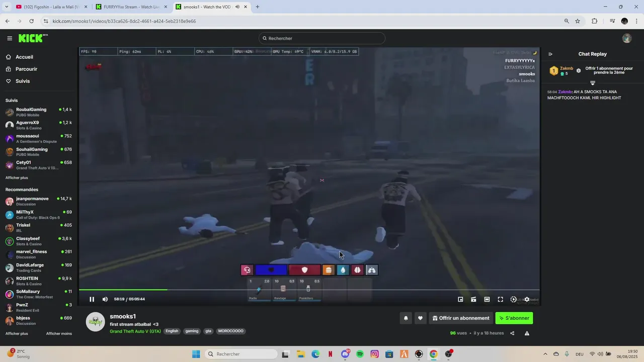
Task: Mute the video volume
Action: 105,299
